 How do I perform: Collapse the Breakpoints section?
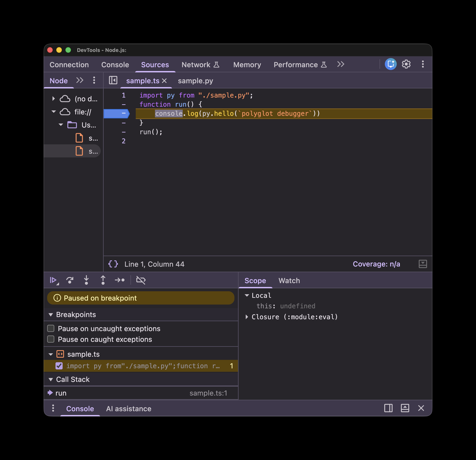click(51, 315)
